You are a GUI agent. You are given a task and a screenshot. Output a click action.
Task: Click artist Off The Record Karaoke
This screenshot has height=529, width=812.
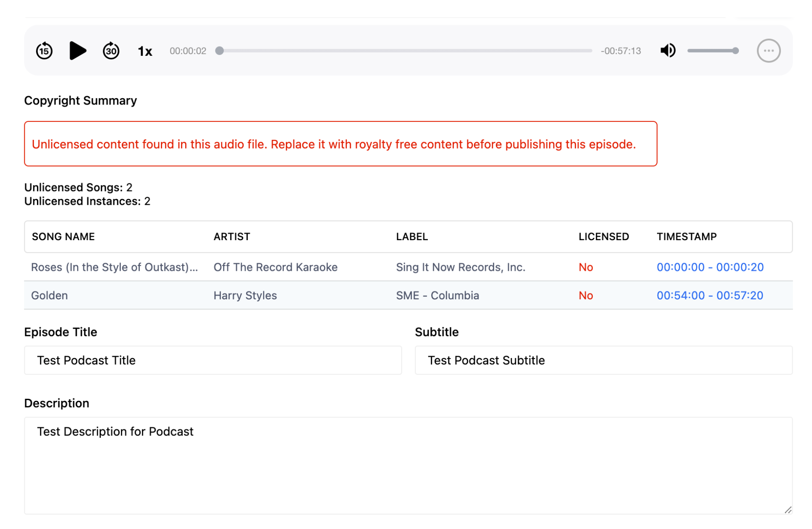pos(275,267)
